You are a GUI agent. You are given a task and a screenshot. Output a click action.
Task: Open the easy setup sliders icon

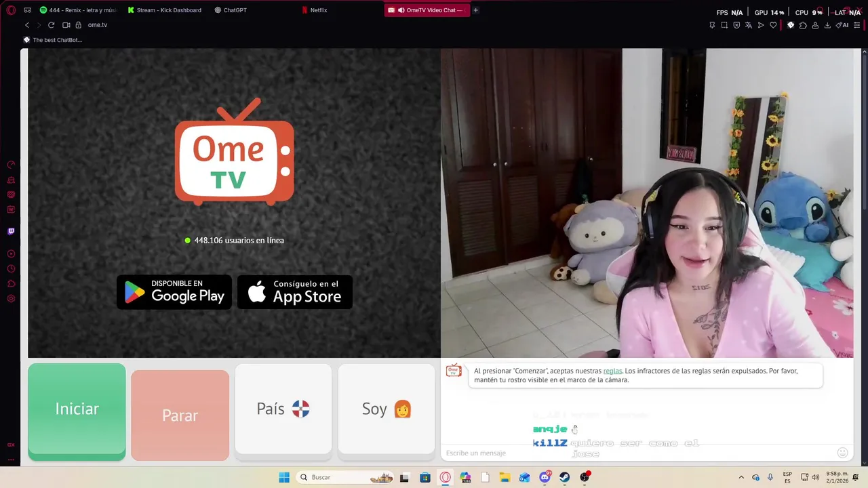[857, 25]
